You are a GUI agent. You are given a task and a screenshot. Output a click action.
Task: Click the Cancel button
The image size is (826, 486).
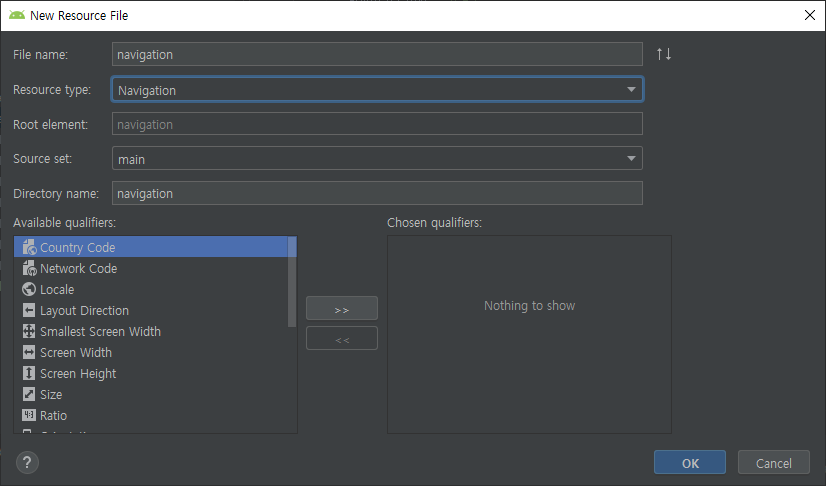pyautogui.click(x=773, y=463)
